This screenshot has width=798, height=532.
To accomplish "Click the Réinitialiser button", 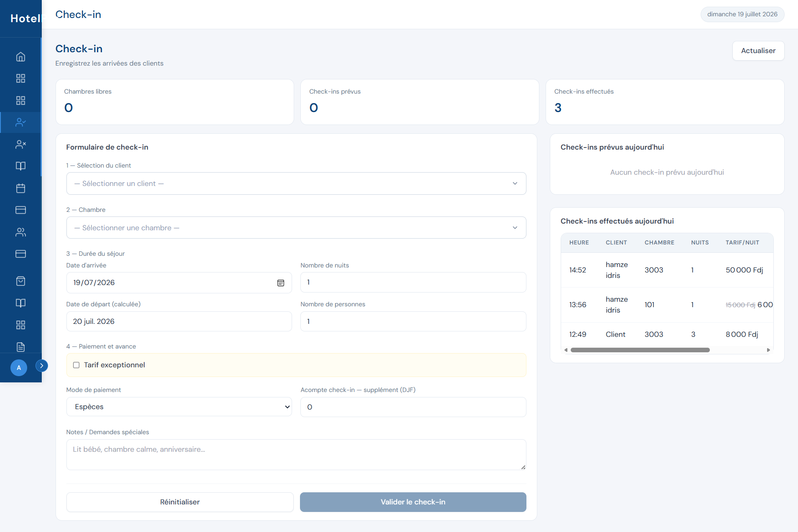I will [x=180, y=502].
